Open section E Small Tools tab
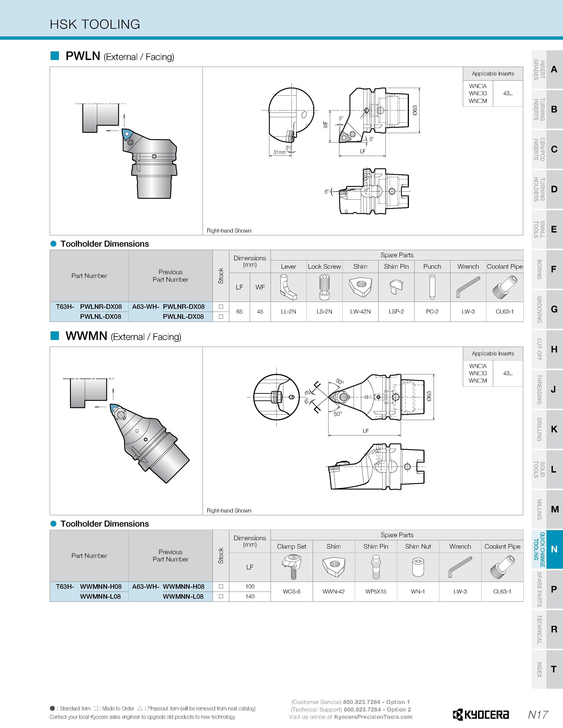The width and height of the screenshot is (563, 728). (x=547, y=229)
